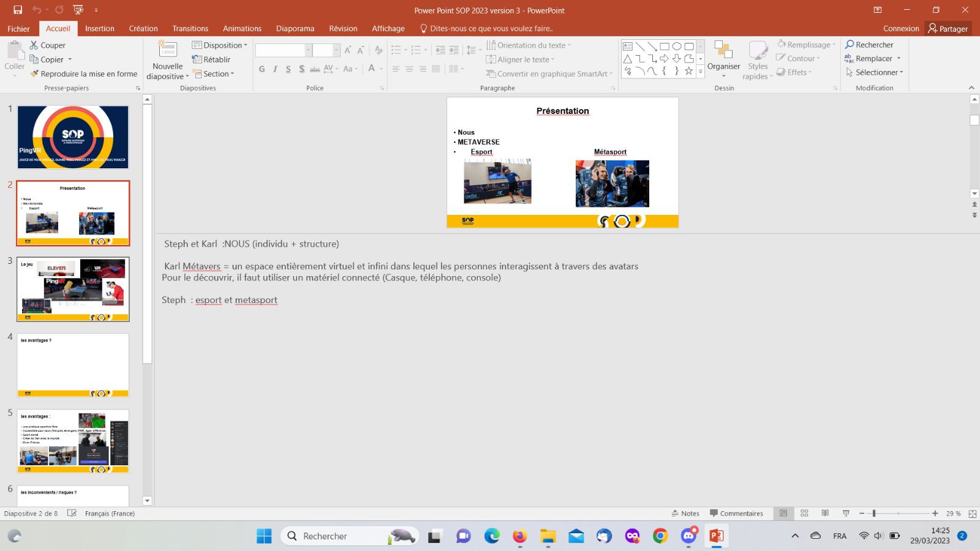Viewport: 980px width, 551px height.
Task: Open the Organiser arrange tool
Action: coord(723,58)
